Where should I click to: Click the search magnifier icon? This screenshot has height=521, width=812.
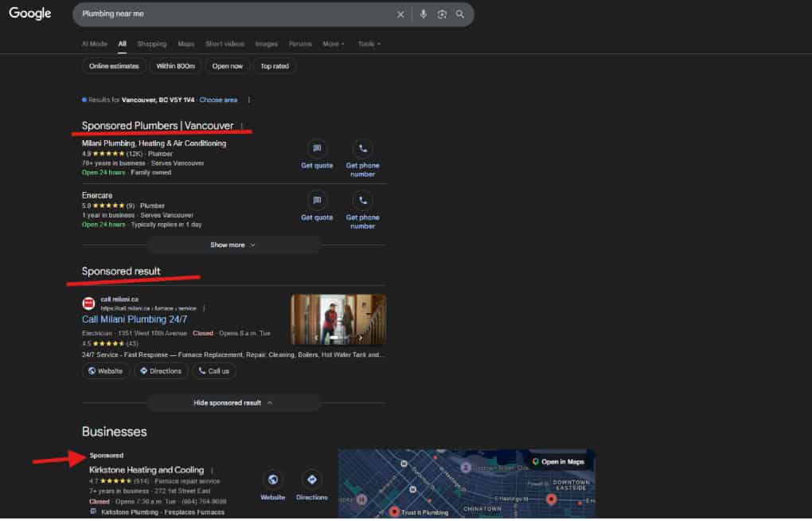pyautogui.click(x=460, y=14)
